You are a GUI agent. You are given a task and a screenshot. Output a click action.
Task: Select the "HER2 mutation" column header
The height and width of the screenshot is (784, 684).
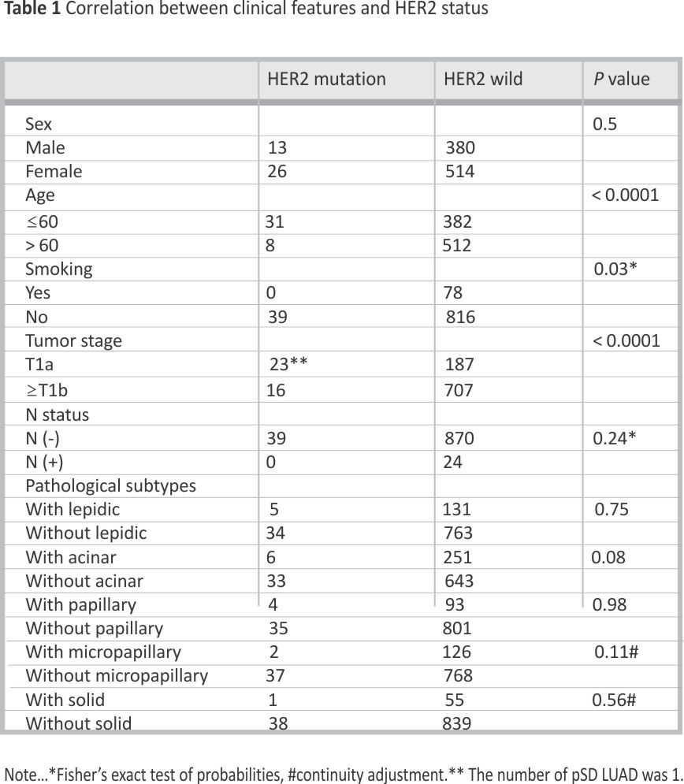[x=326, y=79]
